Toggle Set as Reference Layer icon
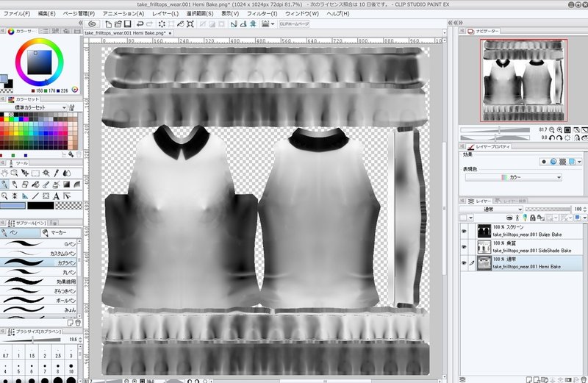 pos(517,218)
